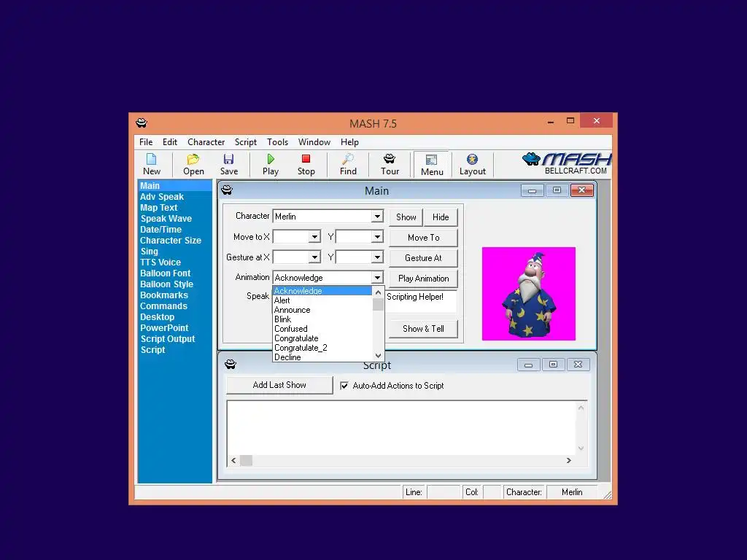Select Map Text in the sidebar

[x=158, y=208]
